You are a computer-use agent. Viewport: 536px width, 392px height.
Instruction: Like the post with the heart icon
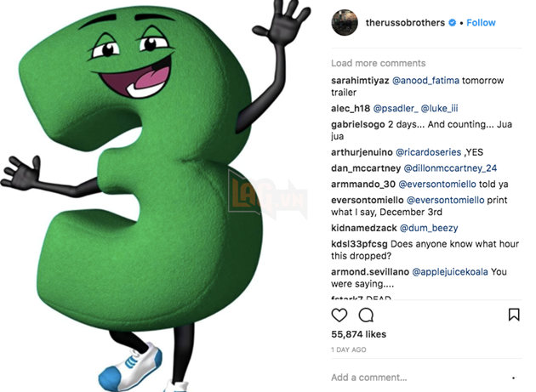(x=339, y=315)
